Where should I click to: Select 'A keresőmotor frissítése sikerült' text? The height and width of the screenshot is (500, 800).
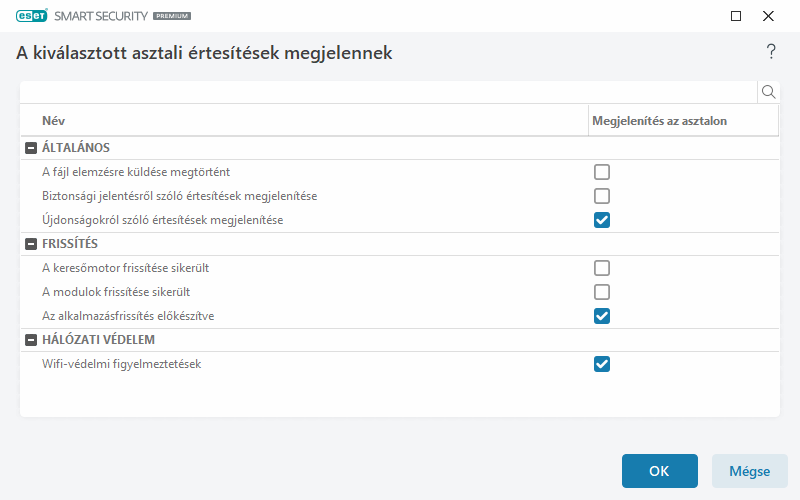point(126,268)
